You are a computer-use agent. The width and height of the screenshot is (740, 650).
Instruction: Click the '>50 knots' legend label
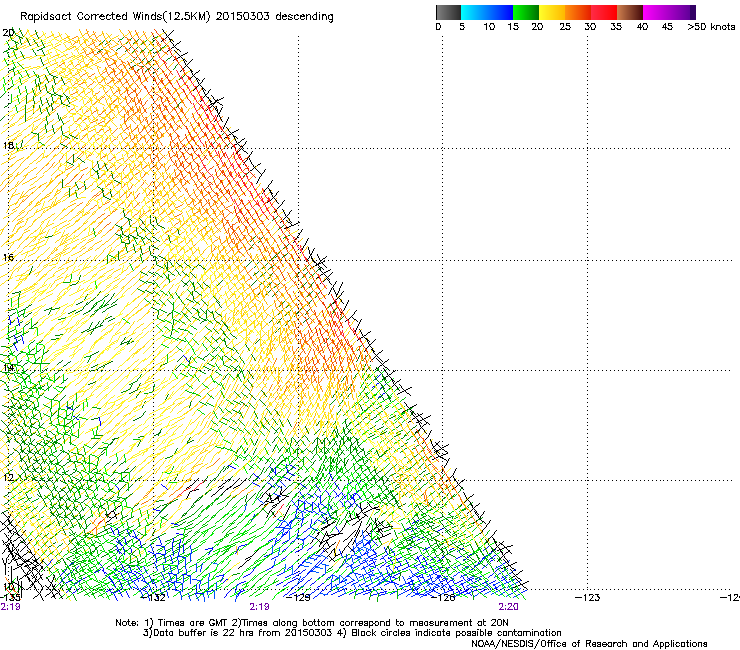(x=711, y=27)
